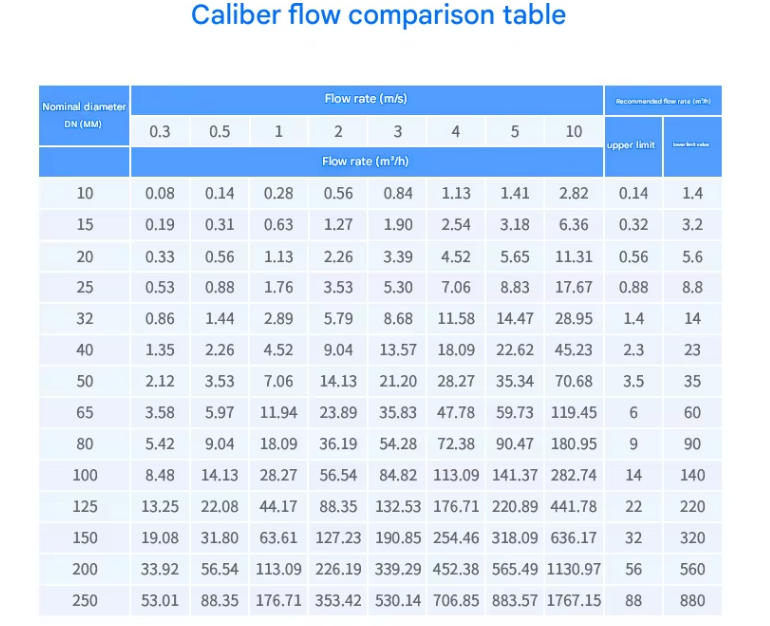Click the 10 m/s velocity column header
The height and width of the screenshot is (626, 770).
[x=574, y=131]
